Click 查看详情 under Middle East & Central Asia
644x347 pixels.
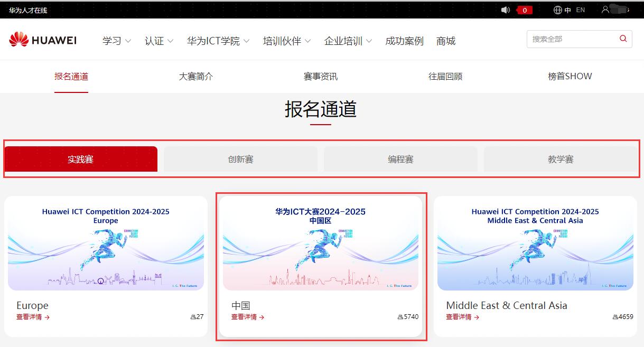463,317
